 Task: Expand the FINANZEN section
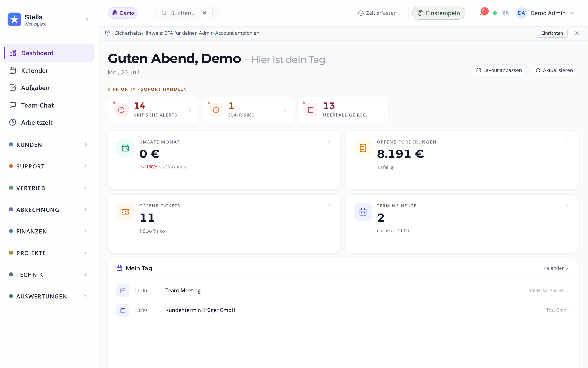[49, 231]
